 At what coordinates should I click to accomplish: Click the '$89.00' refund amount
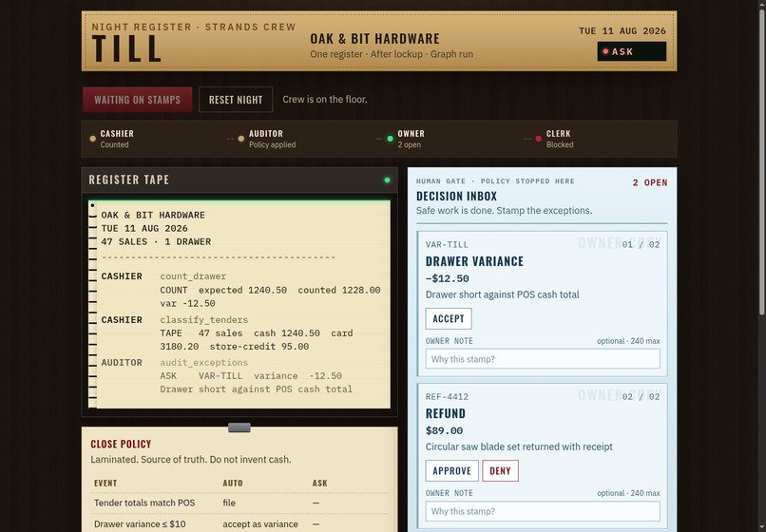[x=444, y=430]
